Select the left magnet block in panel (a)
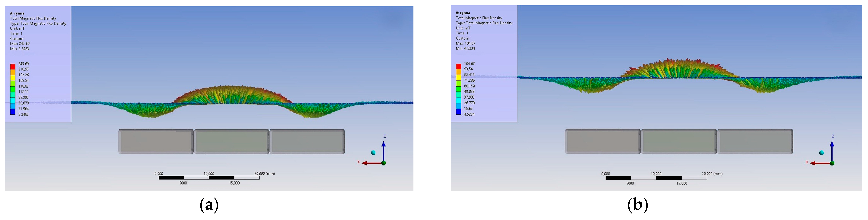The image size is (868, 220). pyautogui.click(x=156, y=142)
